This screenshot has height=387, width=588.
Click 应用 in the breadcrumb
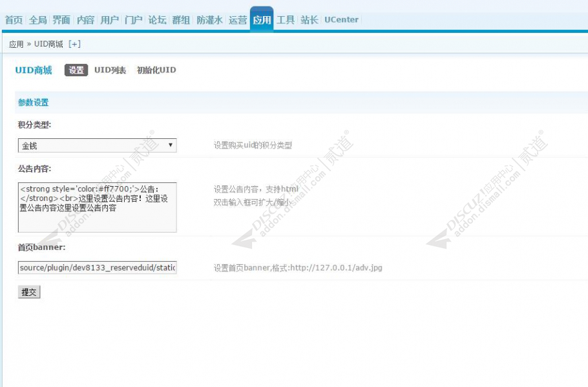pyautogui.click(x=16, y=44)
